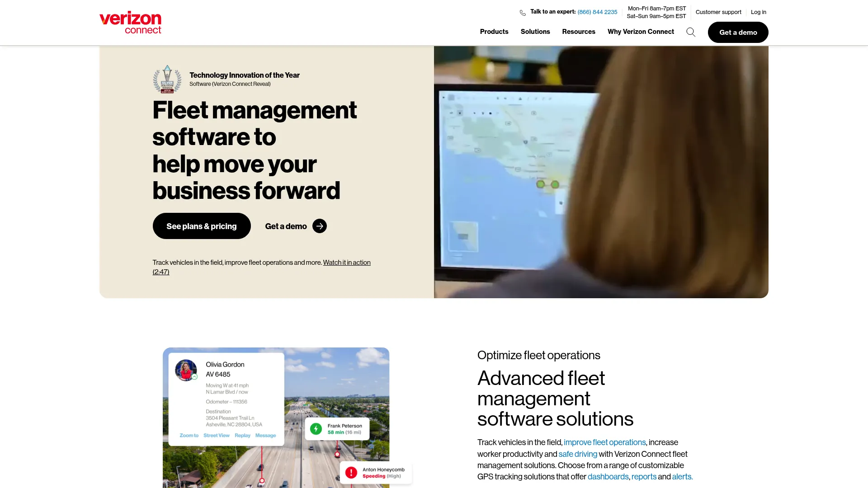The height and width of the screenshot is (488, 868).
Task: Click the Mon–Fri 8am–7pm EST hours text
Action: 657,9
